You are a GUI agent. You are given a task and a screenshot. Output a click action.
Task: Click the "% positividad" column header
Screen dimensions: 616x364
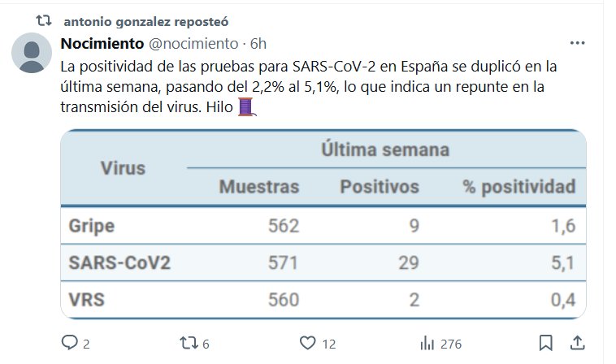coord(519,187)
